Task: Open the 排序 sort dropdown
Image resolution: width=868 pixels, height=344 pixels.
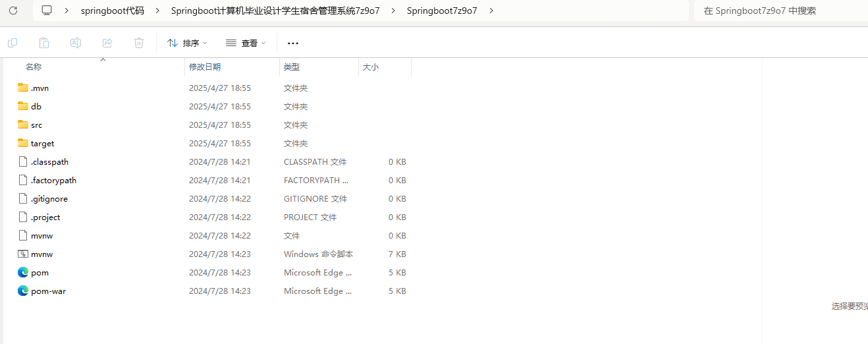Action: (187, 43)
